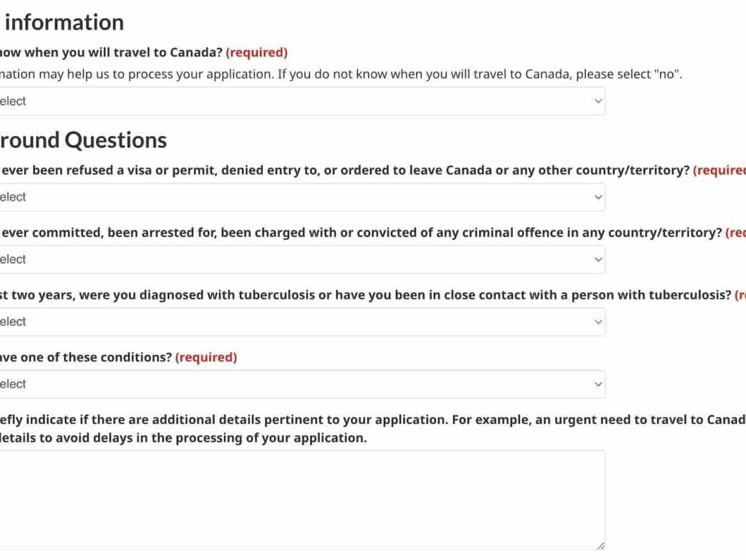This screenshot has width=746, height=560.
Task: Click chevron arrow of refused visa dropdown
Action: coord(599,197)
